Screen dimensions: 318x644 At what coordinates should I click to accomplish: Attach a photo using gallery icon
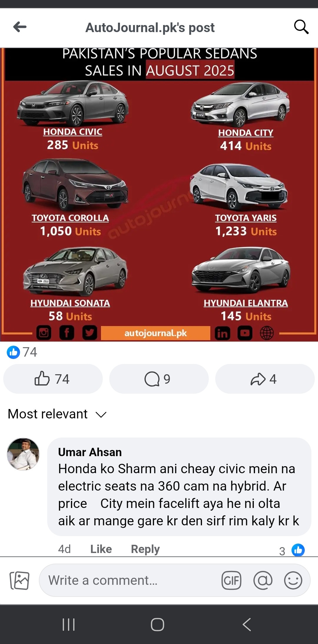point(19,580)
